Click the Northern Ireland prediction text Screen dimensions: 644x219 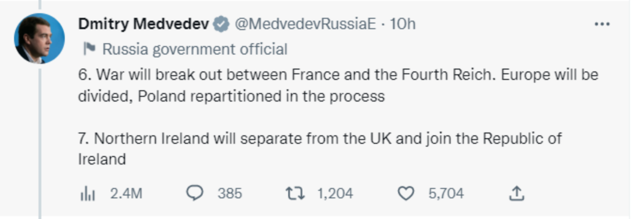[x=320, y=149]
